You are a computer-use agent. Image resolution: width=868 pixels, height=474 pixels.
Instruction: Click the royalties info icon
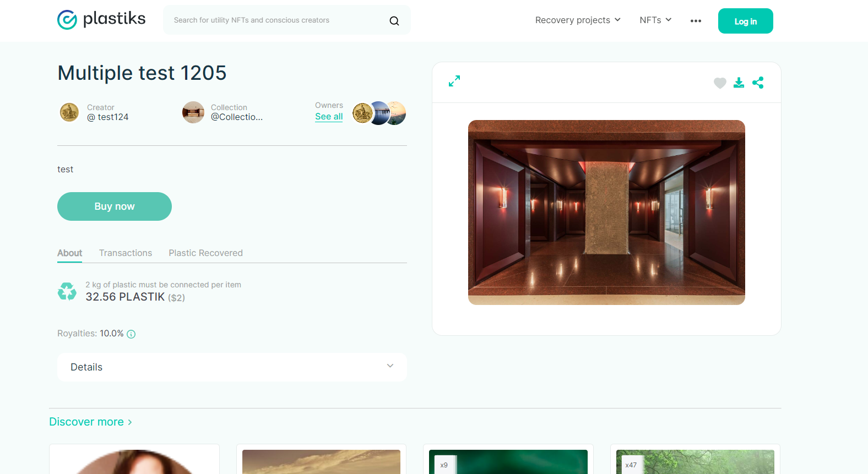pos(131,334)
